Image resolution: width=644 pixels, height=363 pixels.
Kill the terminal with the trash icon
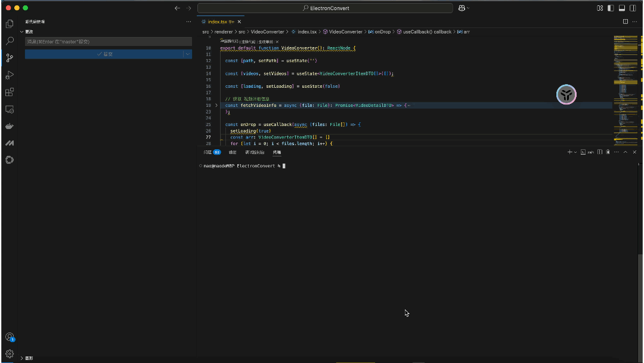click(608, 152)
